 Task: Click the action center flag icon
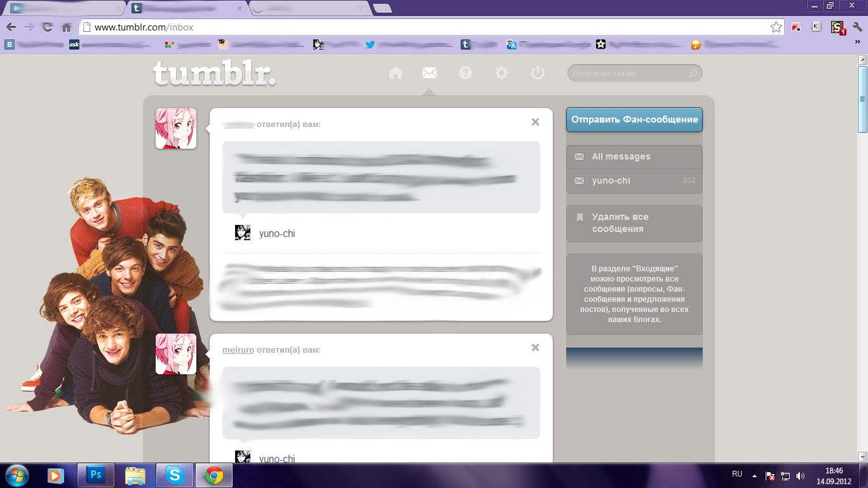click(770, 475)
